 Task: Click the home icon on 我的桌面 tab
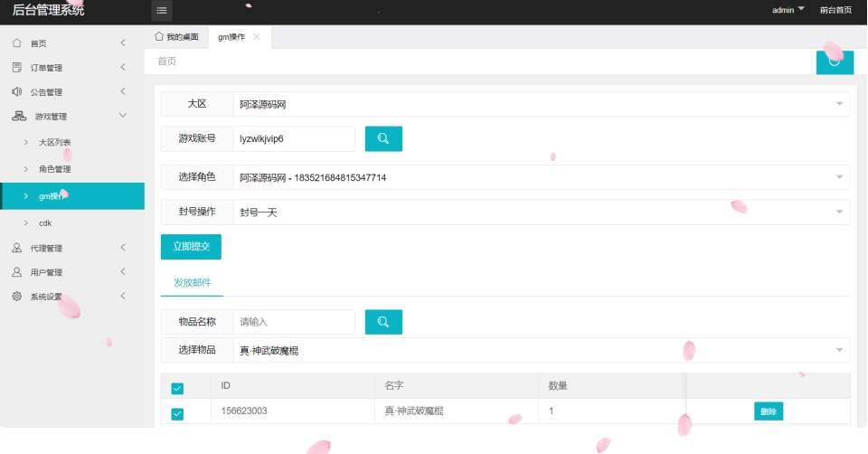click(x=160, y=36)
